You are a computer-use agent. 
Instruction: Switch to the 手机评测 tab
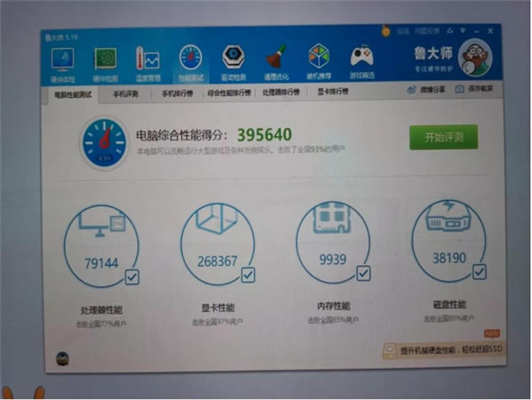click(125, 94)
